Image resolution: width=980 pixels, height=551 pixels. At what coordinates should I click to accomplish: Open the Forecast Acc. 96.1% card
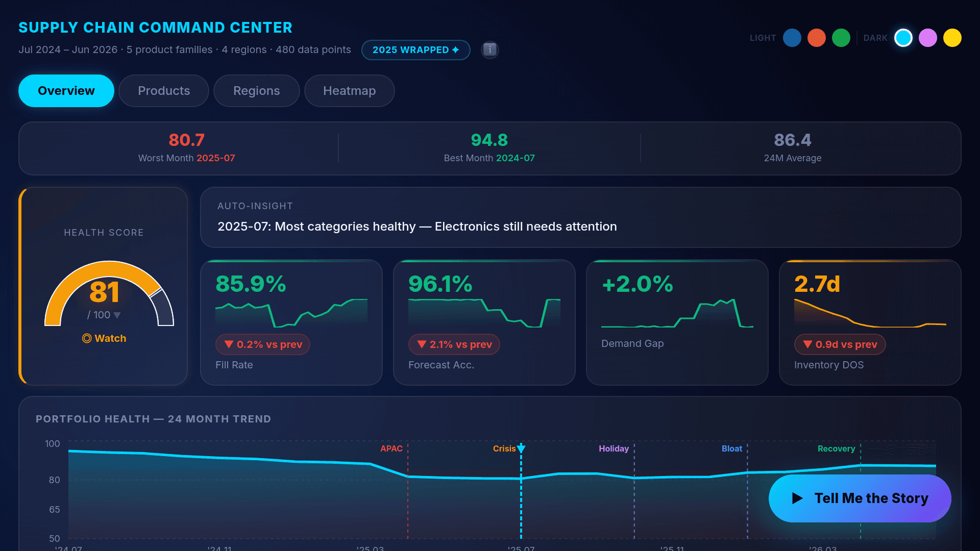point(484,322)
